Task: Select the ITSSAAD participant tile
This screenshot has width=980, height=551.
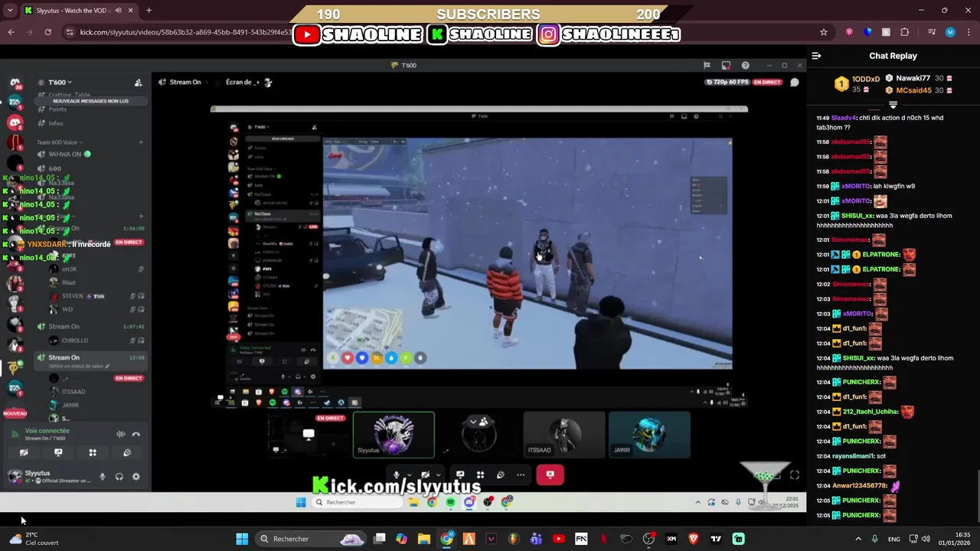Action: [x=564, y=435]
